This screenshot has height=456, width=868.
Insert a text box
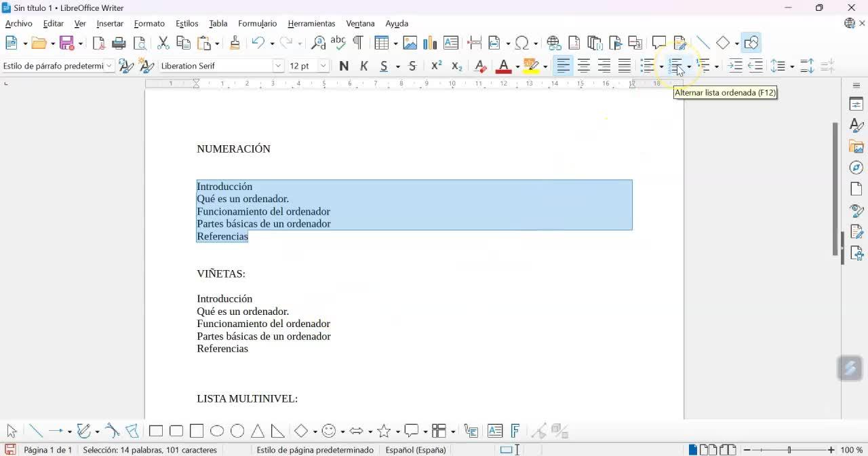pos(450,43)
